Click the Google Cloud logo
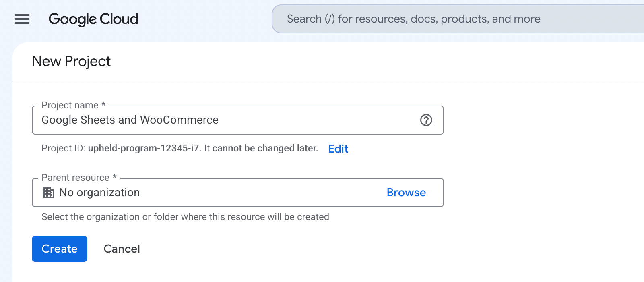The image size is (644, 282). pos(93,19)
